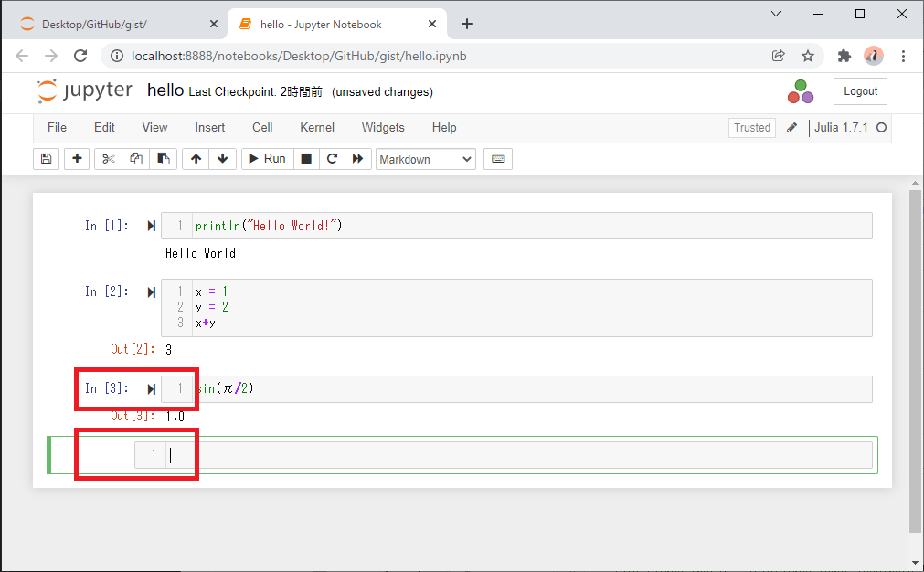
Task: Bookmark this page with star icon
Action: click(808, 56)
